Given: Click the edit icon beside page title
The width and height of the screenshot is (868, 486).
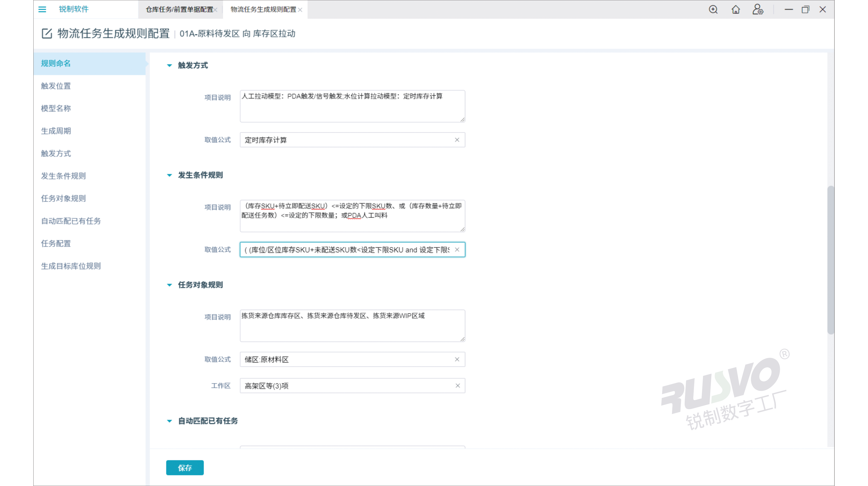Looking at the screenshot, I should 47,33.
